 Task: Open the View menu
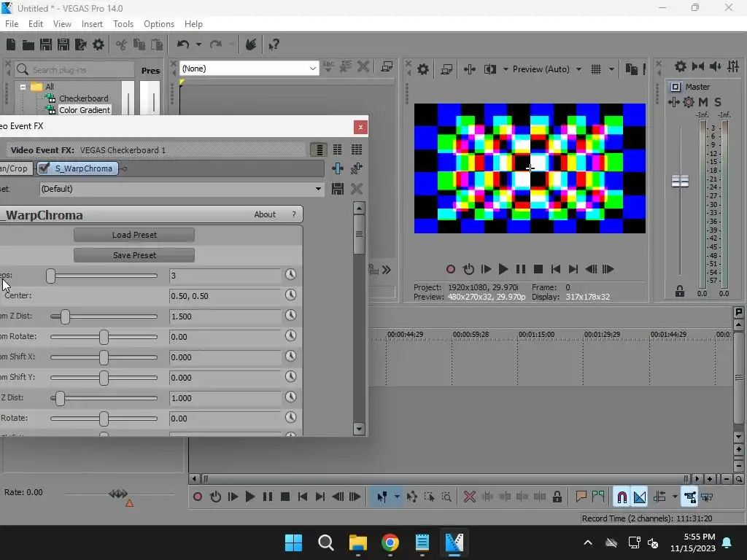(63, 24)
